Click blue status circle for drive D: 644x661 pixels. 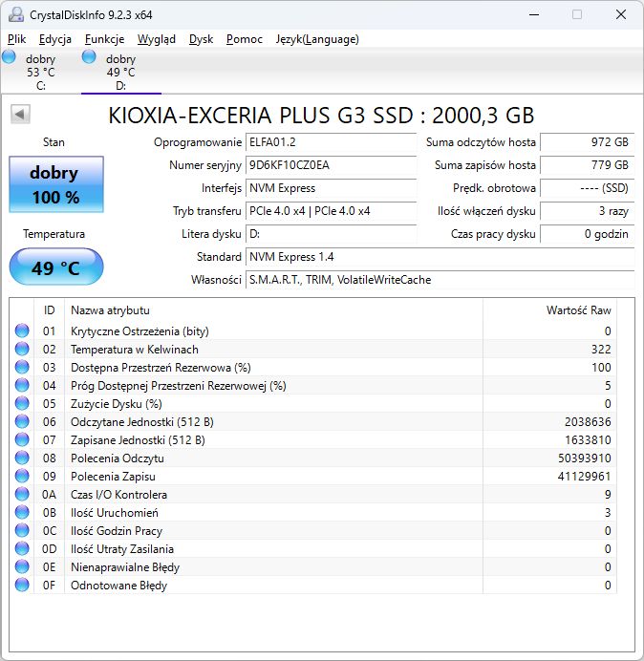pos(89,56)
